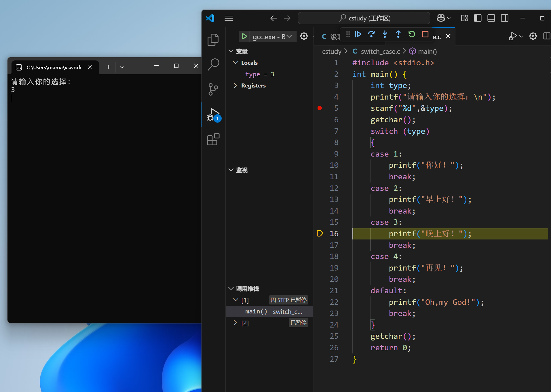Open the Search view in activity bar
Image resolution: width=551 pixels, height=392 pixels.
click(x=213, y=64)
